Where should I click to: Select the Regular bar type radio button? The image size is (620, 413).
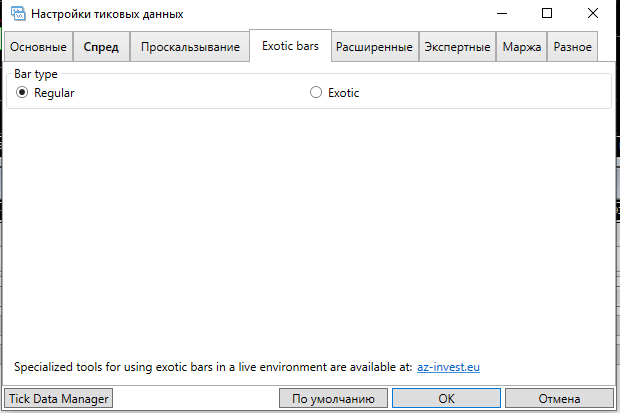click(x=22, y=93)
